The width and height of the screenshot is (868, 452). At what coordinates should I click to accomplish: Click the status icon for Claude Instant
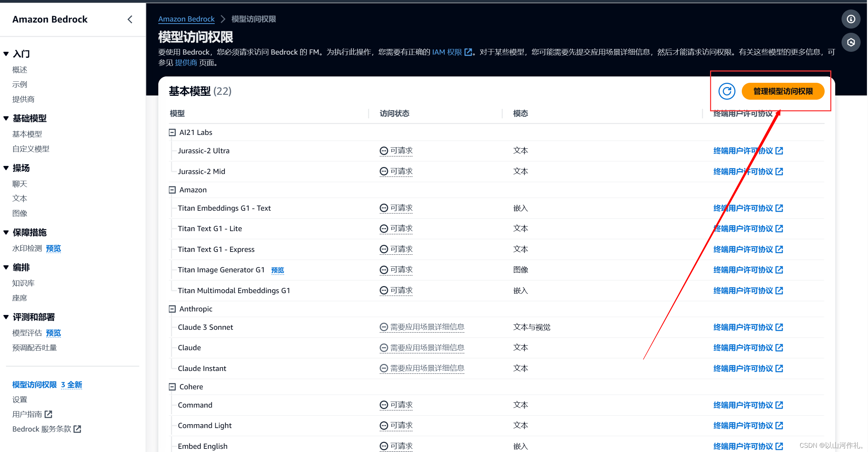pos(384,369)
